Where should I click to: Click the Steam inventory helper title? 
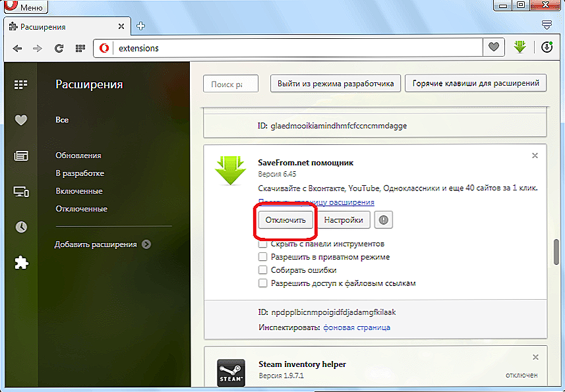(x=302, y=364)
